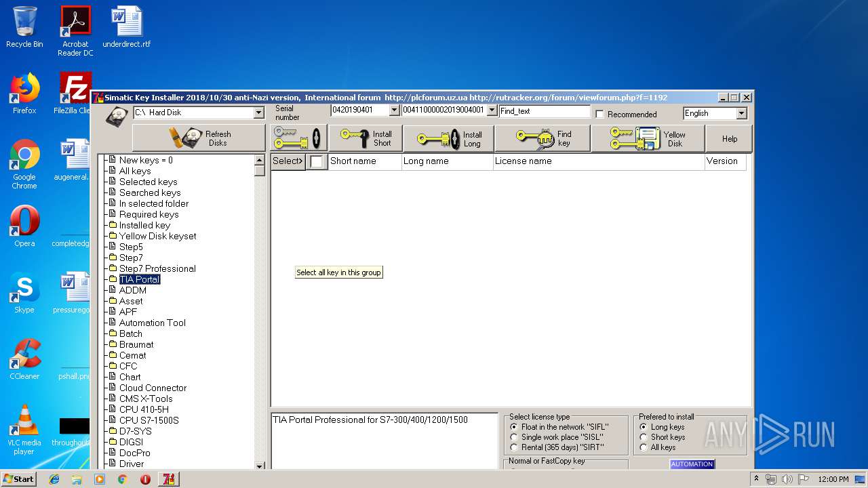868x488 pixels.
Task: Click the tree scroll-up arrow
Action: (259, 160)
